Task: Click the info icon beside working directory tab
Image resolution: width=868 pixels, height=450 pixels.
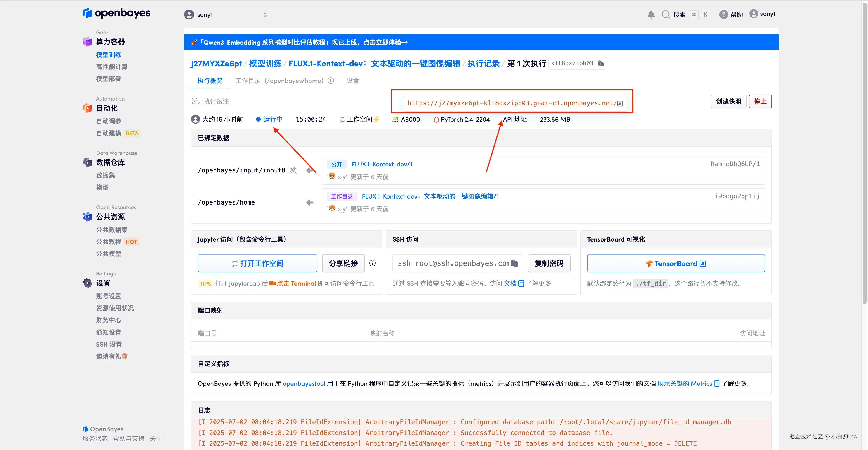Action: (331, 81)
